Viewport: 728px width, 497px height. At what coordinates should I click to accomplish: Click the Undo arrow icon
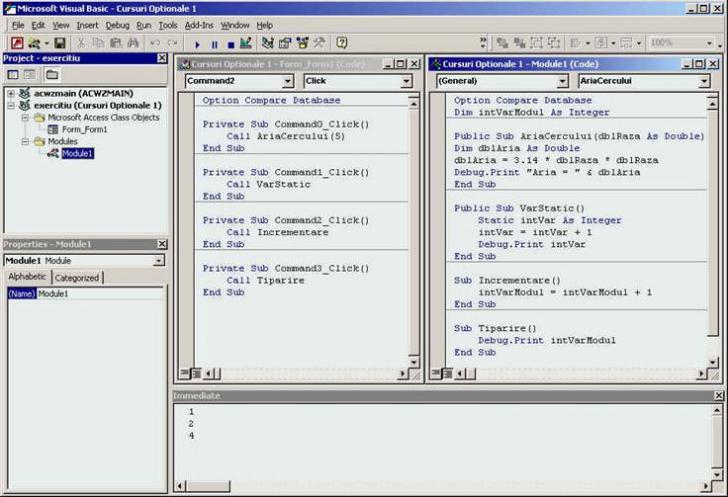click(155, 43)
